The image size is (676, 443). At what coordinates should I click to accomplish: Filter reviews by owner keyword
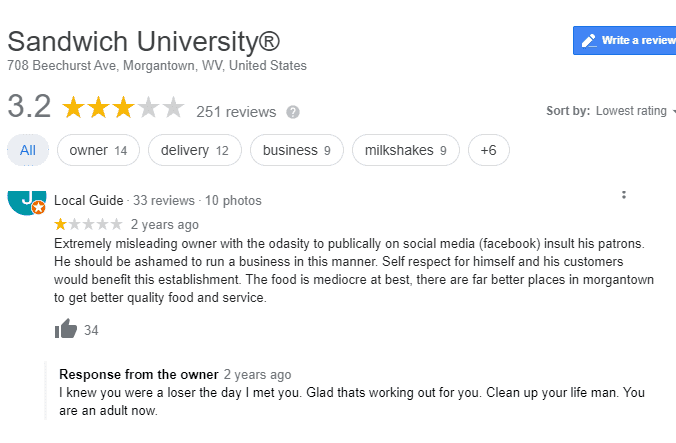98,151
